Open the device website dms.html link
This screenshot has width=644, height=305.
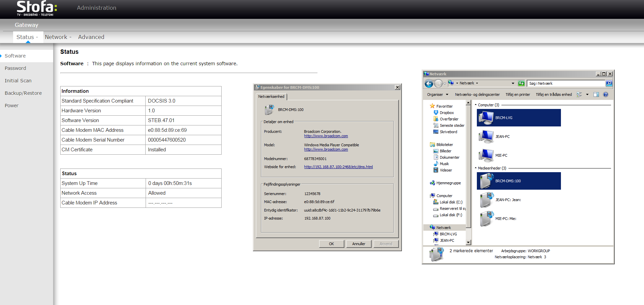[338, 167]
